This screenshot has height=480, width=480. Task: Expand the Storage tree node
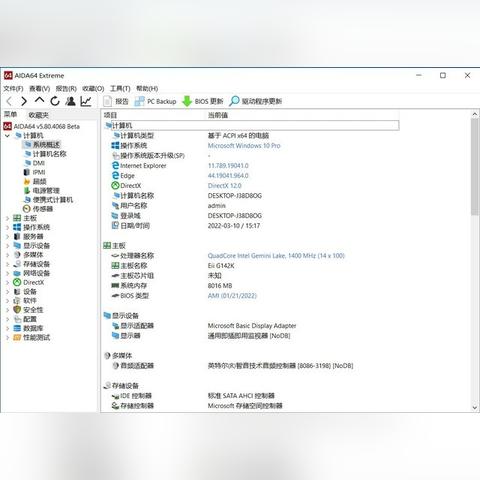(x=7, y=264)
